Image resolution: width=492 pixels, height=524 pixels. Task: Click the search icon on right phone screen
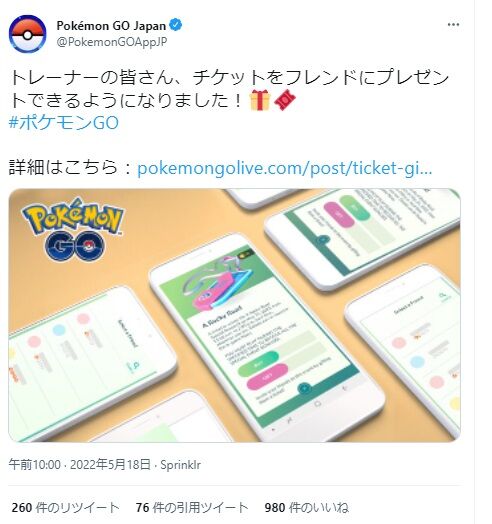(443, 296)
